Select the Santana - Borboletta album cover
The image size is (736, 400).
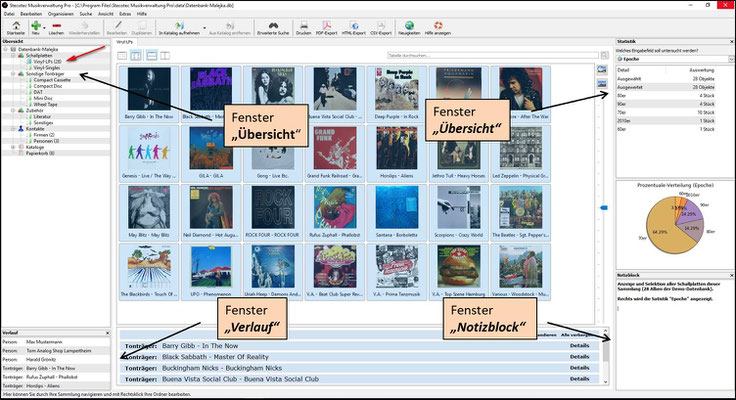(397, 212)
